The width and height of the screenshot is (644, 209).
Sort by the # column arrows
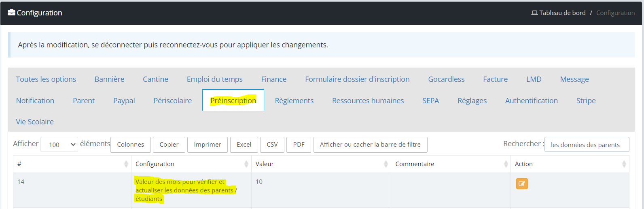(x=126, y=164)
